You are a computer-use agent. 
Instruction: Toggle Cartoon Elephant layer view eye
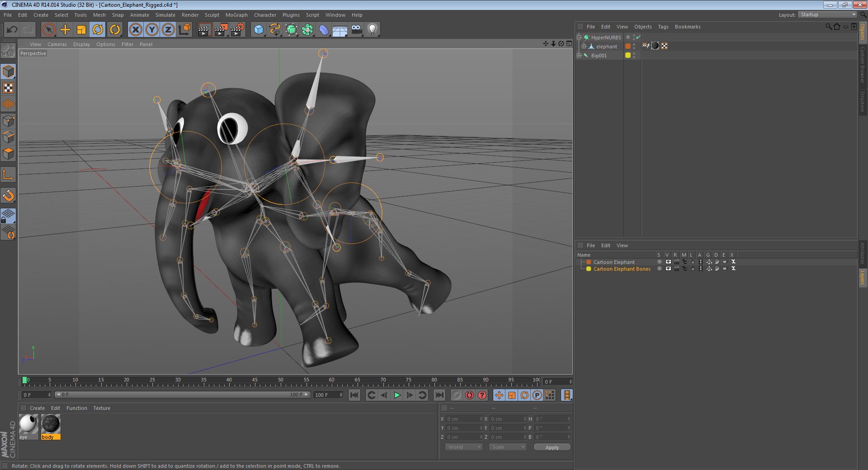(x=668, y=262)
